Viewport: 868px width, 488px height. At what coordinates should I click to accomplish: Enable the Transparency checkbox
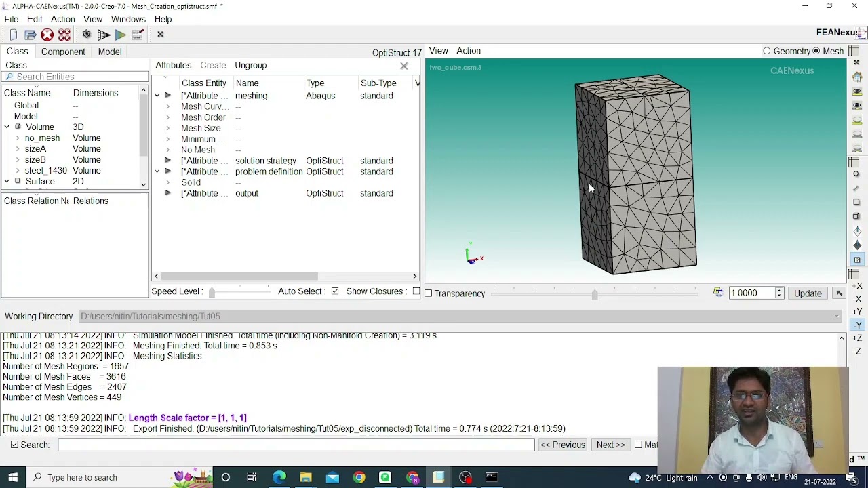click(429, 293)
